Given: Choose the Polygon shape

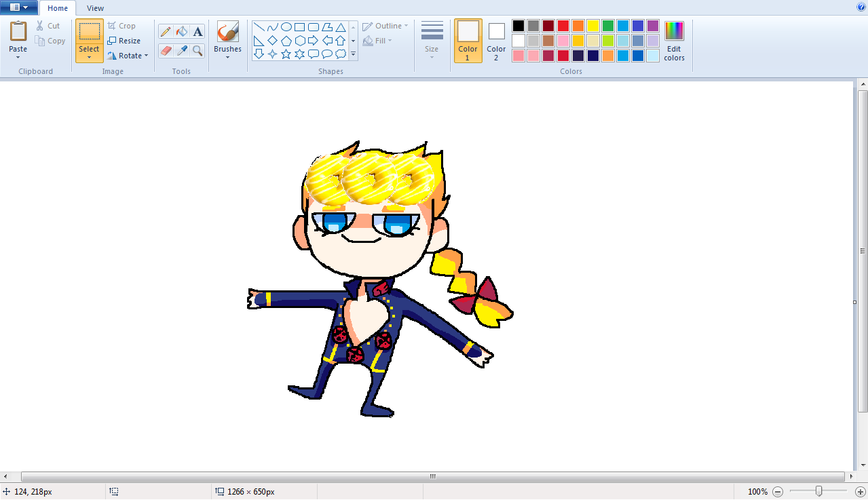Looking at the screenshot, I should pos(327,27).
